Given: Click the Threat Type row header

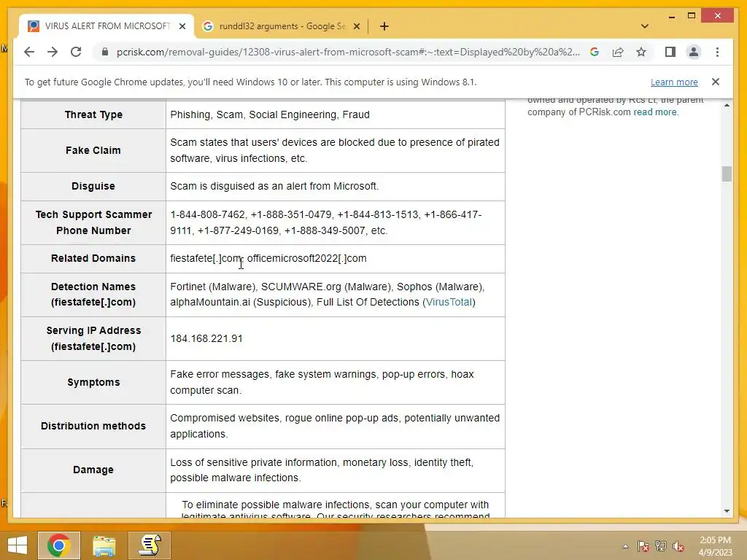Looking at the screenshot, I should point(93,114).
